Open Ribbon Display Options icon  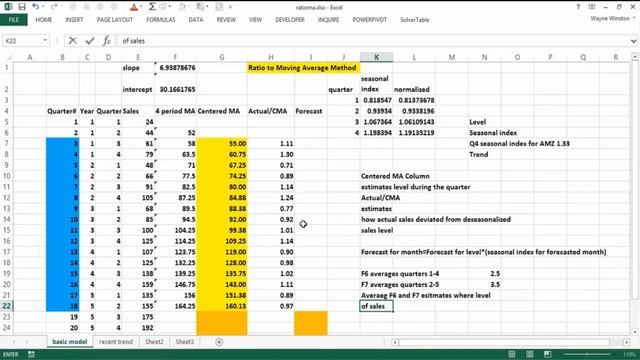point(591,7)
